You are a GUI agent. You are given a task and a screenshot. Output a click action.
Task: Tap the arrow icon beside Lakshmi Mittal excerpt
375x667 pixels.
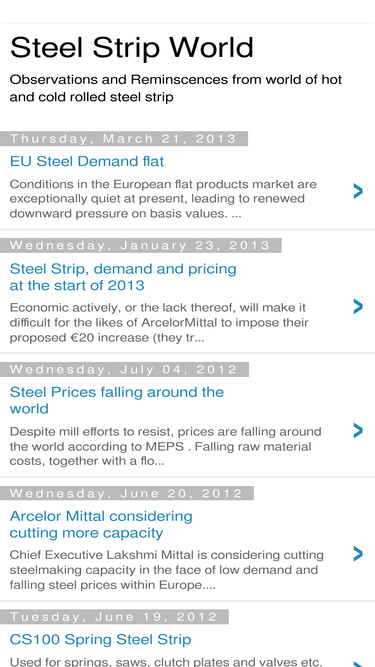tap(358, 554)
